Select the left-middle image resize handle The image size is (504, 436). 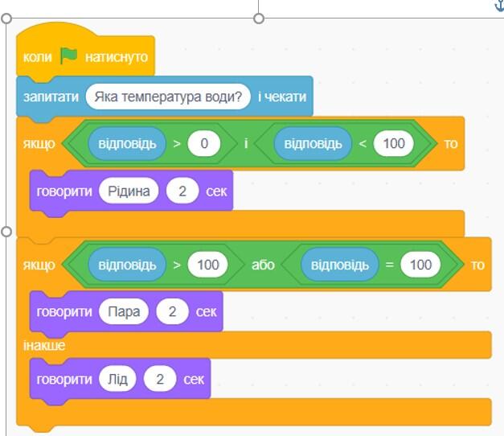point(6,232)
